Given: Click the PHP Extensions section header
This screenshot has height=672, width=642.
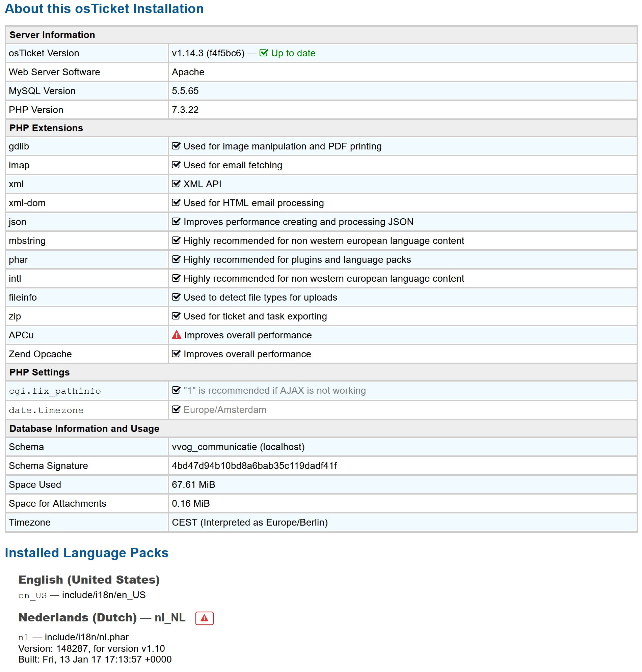Looking at the screenshot, I should [46, 128].
